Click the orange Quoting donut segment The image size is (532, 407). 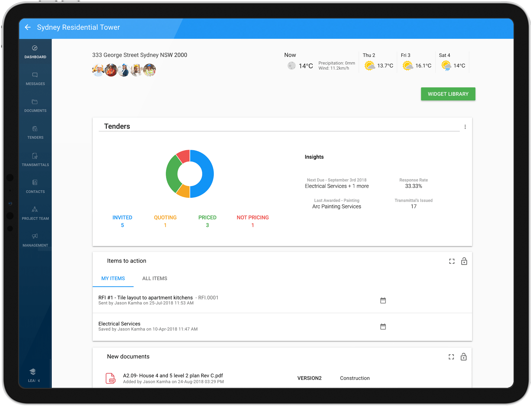coord(184,192)
